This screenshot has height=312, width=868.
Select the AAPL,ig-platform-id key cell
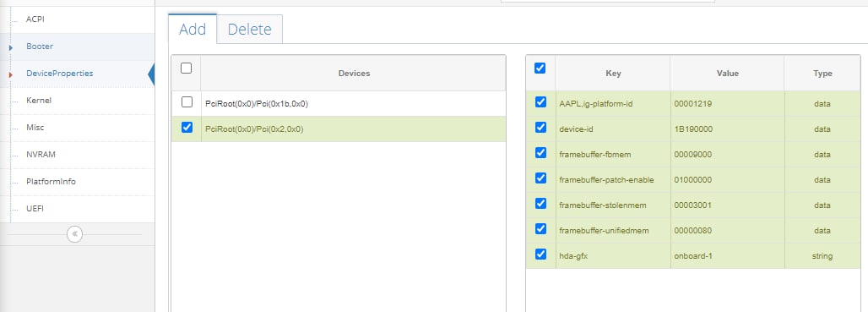coord(613,104)
